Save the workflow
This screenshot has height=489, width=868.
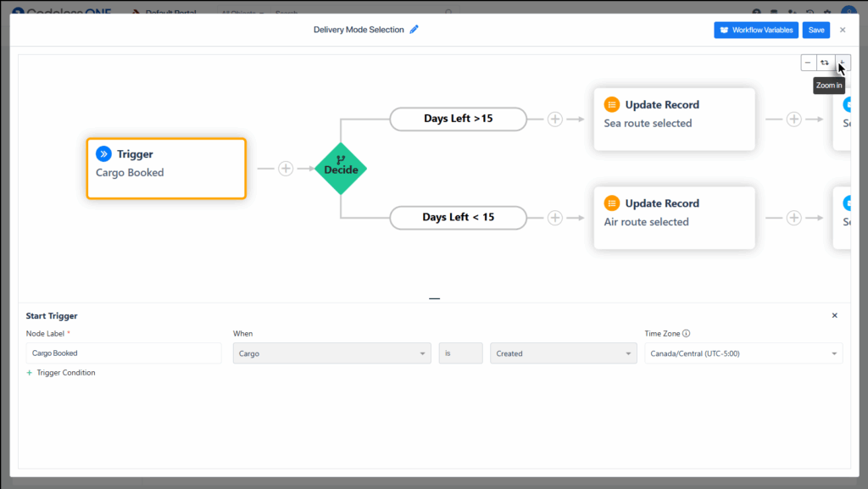pyautogui.click(x=815, y=30)
